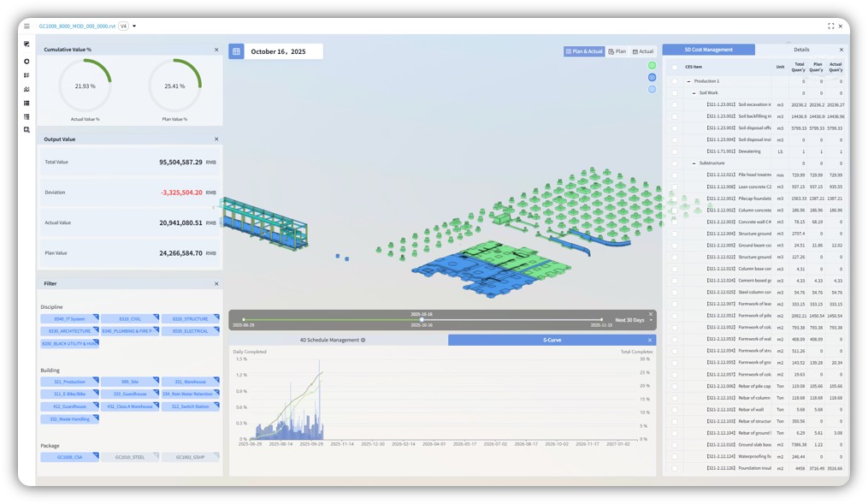The height and width of the screenshot is (504, 868).
Task: Open the 4D Schedule Management tab
Action: [x=338, y=340]
